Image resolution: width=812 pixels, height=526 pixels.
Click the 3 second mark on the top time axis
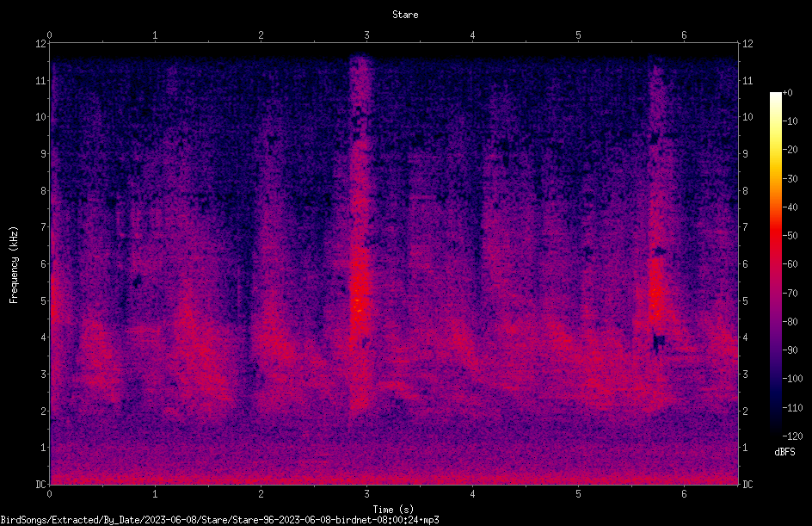[x=366, y=34]
